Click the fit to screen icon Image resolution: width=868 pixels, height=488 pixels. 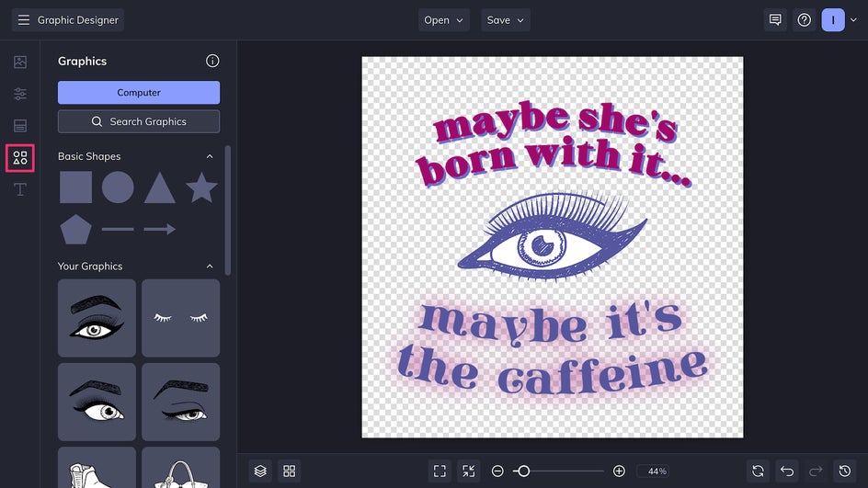[x=440, y=471]
